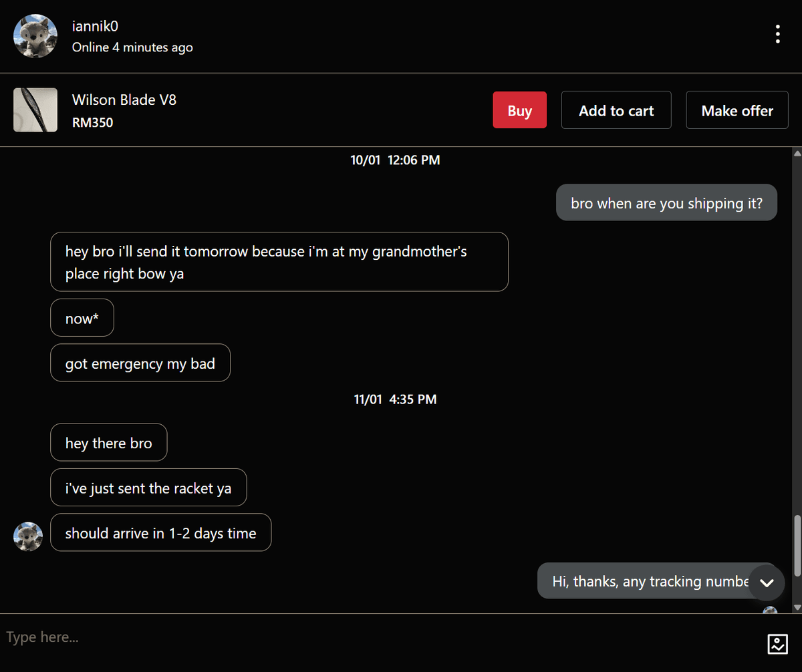Viewport: 802px width, 672px height.
Task: Select the username iannik0
Action: [x=95, y=26]
